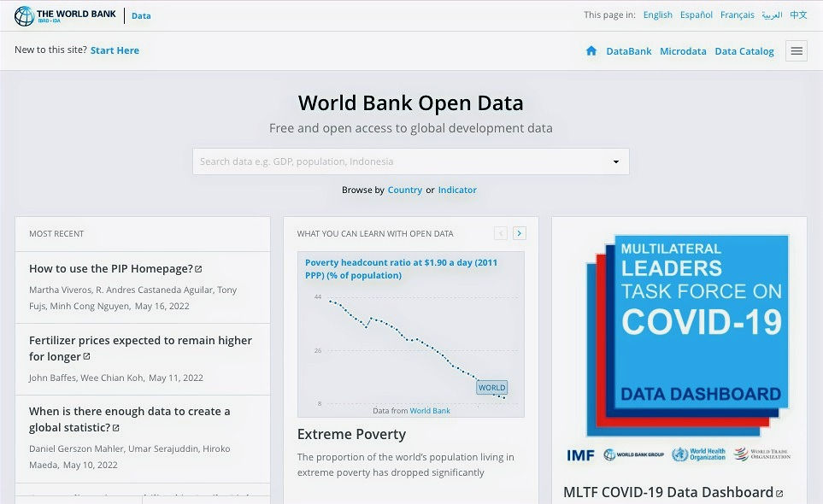Switch page language to Español
The width and height of the screenshot is (823, 504).
click(x=696, y=15)
